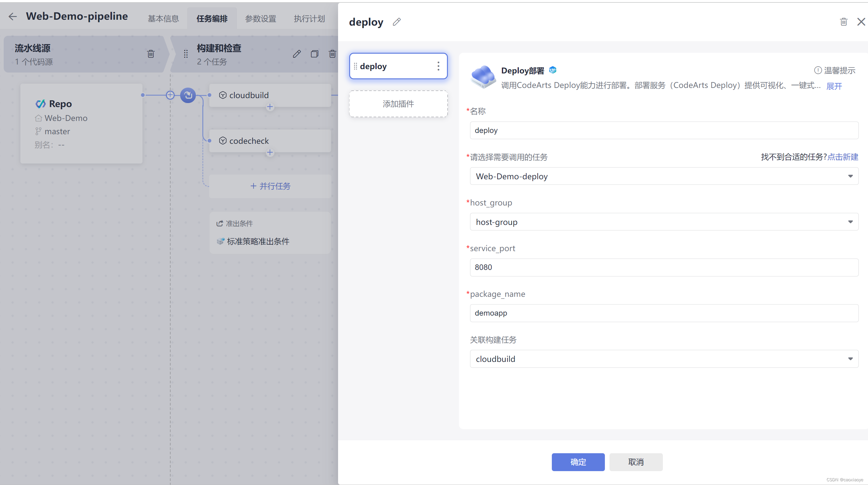Click the 名称 input field
The height and width of the screenshot is (485, 868).
pyautogui.click(x=664, y=130)
